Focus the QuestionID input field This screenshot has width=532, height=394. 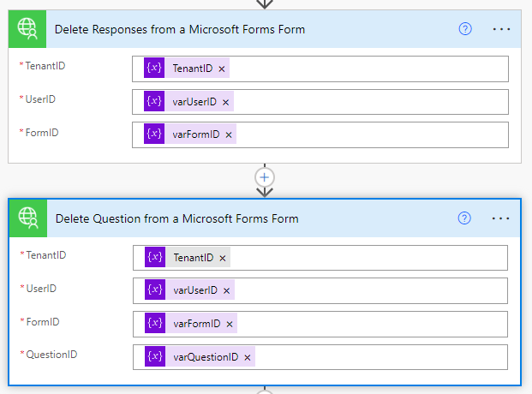(x=320, y=357)
